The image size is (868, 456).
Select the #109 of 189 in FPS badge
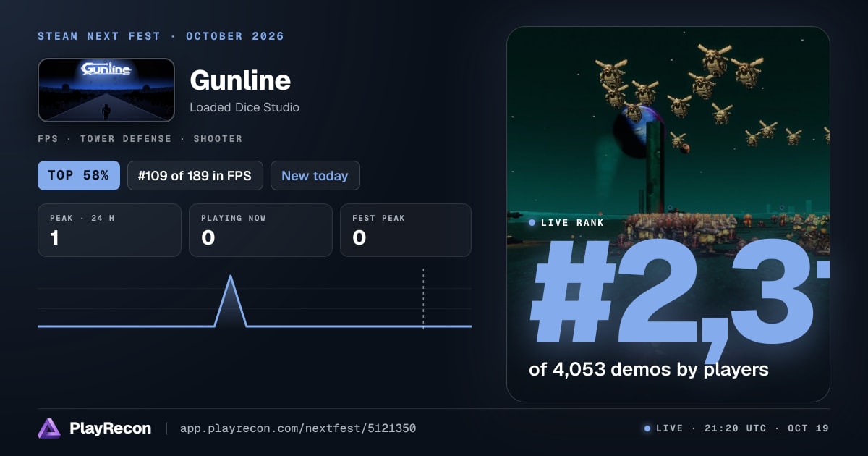pos(195,176)
